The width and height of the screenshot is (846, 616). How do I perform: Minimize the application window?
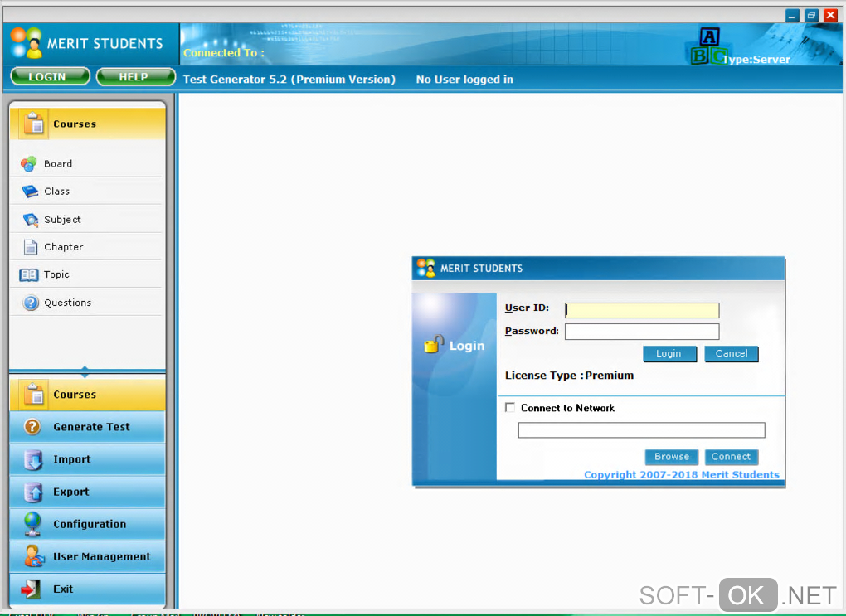point(791,16)
